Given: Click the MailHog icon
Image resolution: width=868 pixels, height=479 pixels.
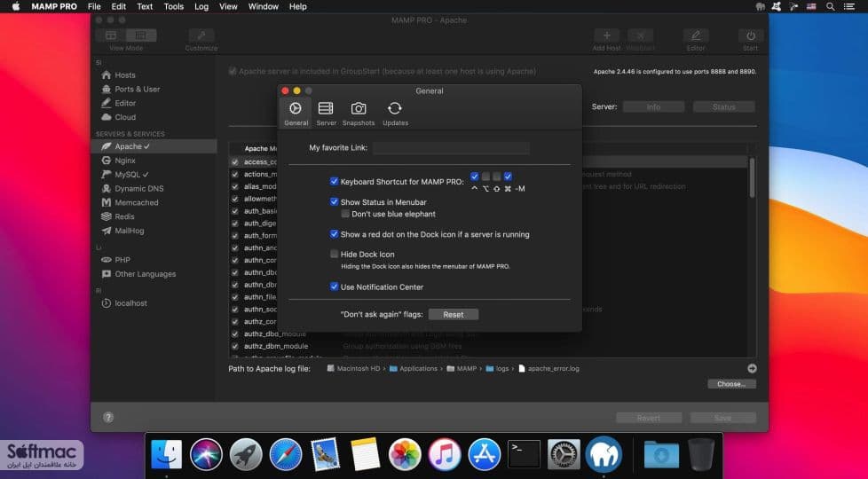Looking at the screenshot, I should [x=107, y=231].
